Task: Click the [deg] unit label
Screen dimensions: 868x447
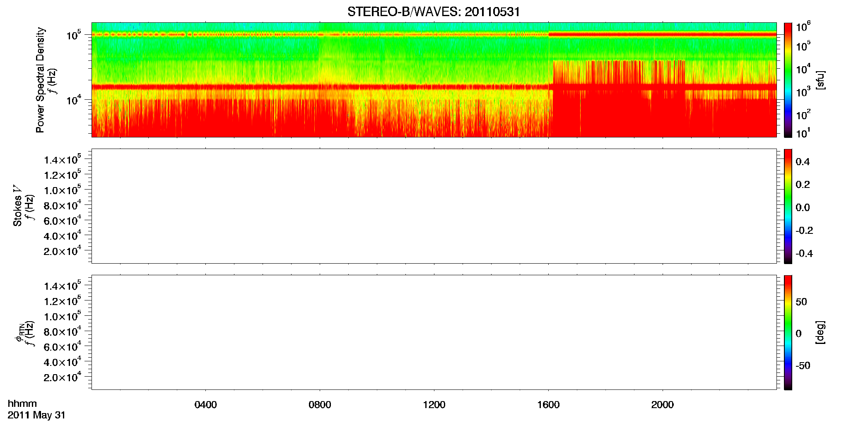Action: 820,332
